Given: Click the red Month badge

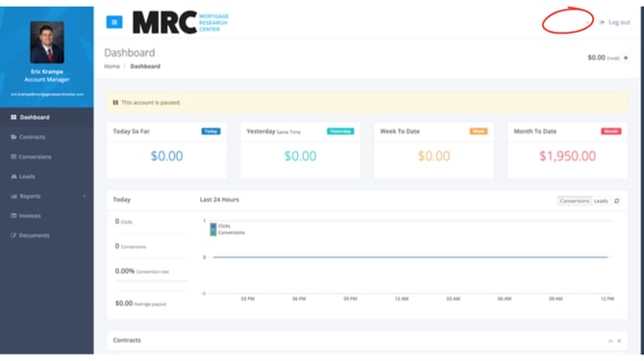Looking at the screenshot, I should (611, 132).
